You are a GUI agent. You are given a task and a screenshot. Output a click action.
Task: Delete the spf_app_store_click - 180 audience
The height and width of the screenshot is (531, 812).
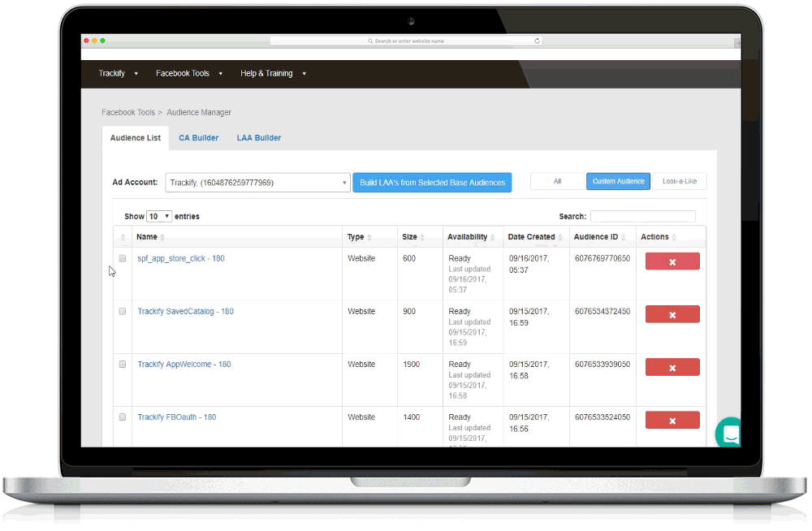click(x=672, y=261)
